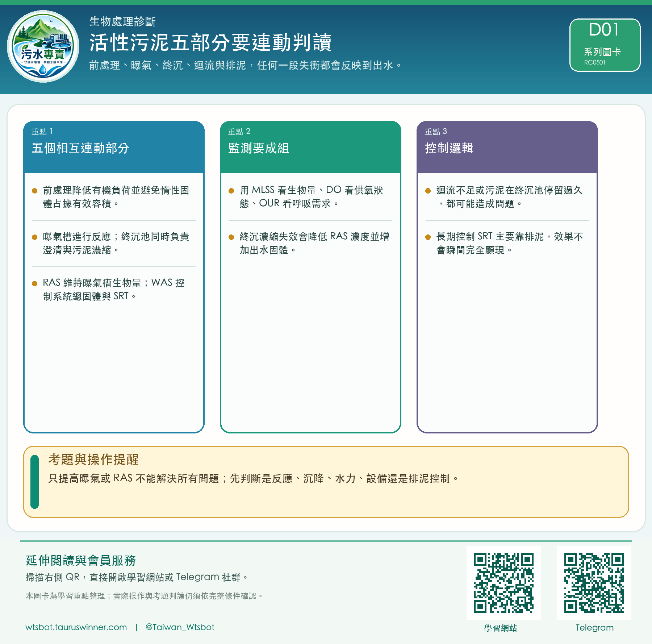The height and width of the screenshot is (644, 652).
Task: Click the D01 系列圖卡 badge
Action: [x=605, y=45]
